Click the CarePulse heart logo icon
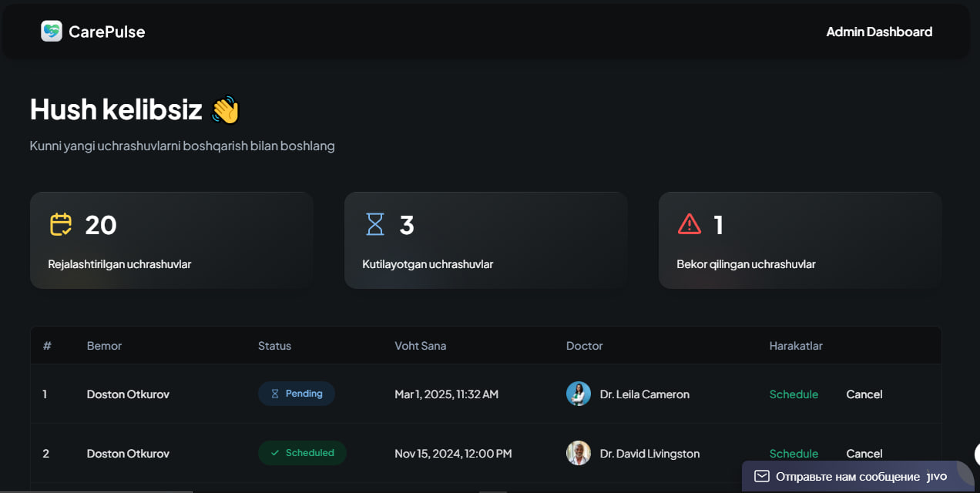980x493 pixels. pos(52,31)
